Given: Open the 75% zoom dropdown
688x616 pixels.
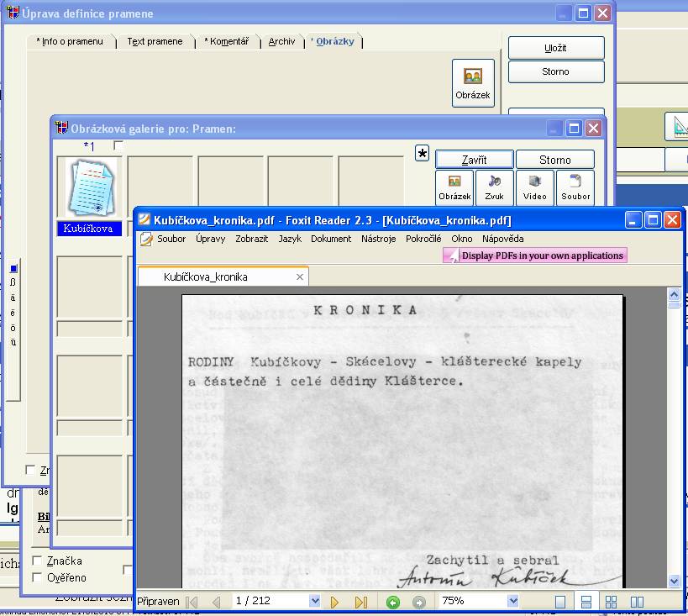Looking at the screenshot, I should (x=512, y=601).
